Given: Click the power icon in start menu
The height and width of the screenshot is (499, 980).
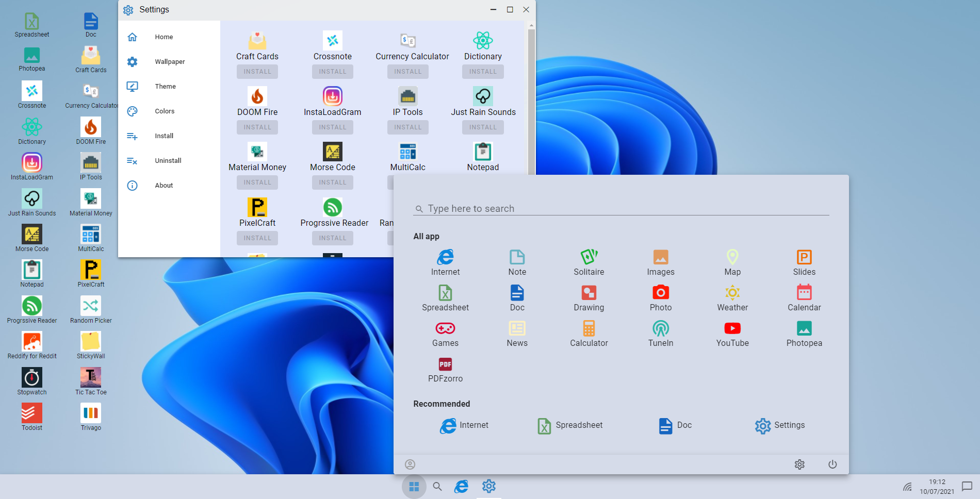Looking at the screenshot, I should (x=832, y=464).
